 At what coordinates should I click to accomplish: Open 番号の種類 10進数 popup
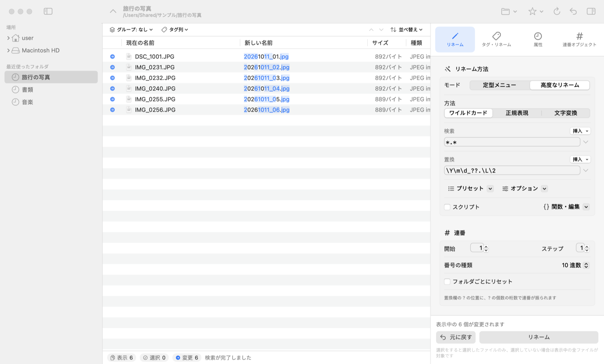click(575, 265)
